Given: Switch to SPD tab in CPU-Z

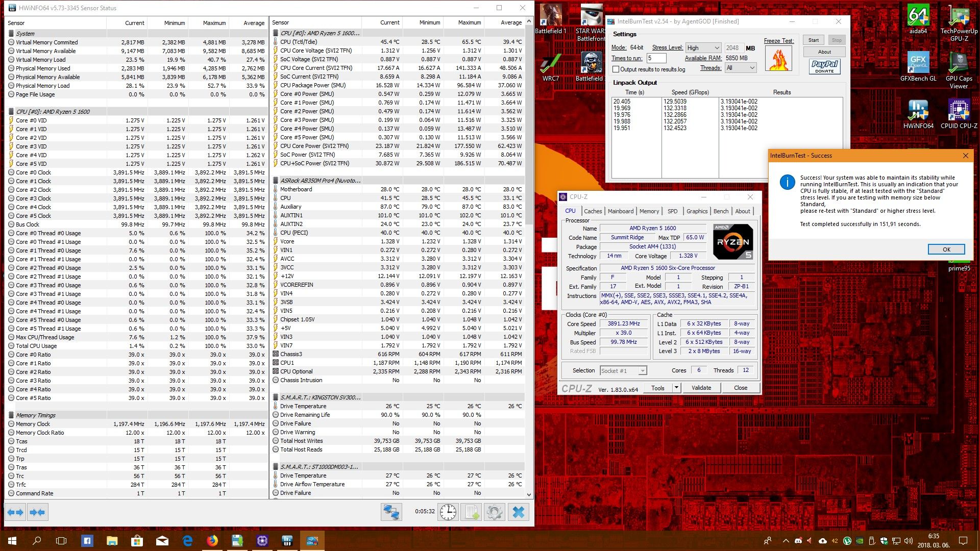Looking at the screenshot, I should [672, 211].
